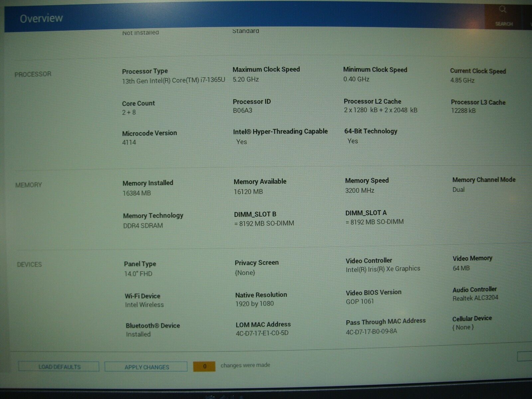532x399 pixels.
Task: Click the APPLY CHANGES button
Action: pyautogui.click(x=146, y=367)
